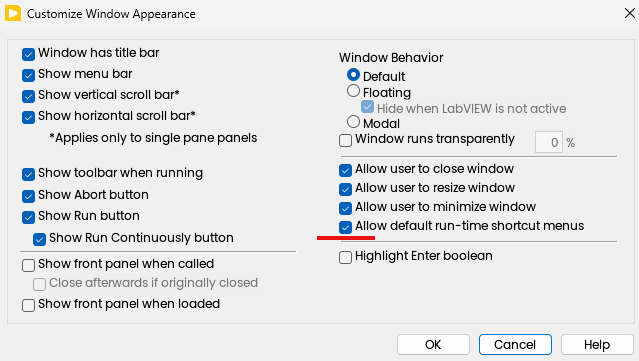
Task: Confirm settings with OK button
Action: (433, 345)
